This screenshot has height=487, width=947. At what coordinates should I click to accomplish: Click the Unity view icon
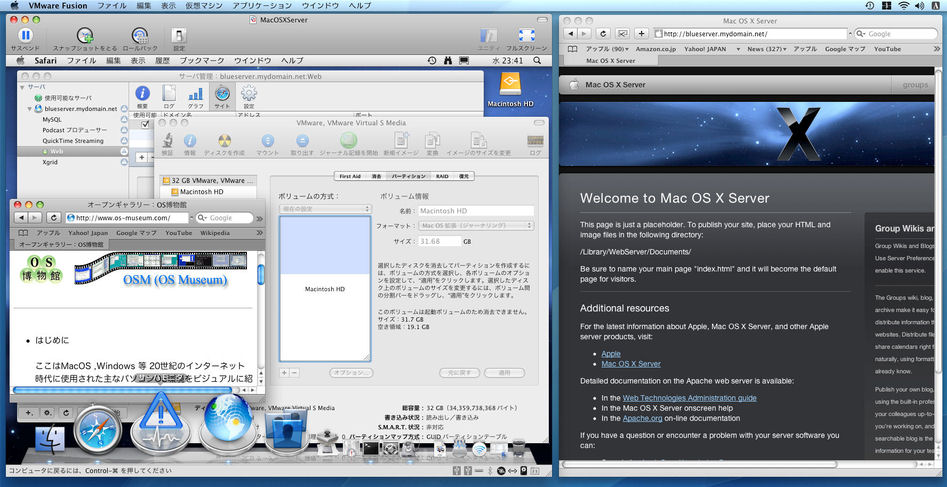(489, 36)
